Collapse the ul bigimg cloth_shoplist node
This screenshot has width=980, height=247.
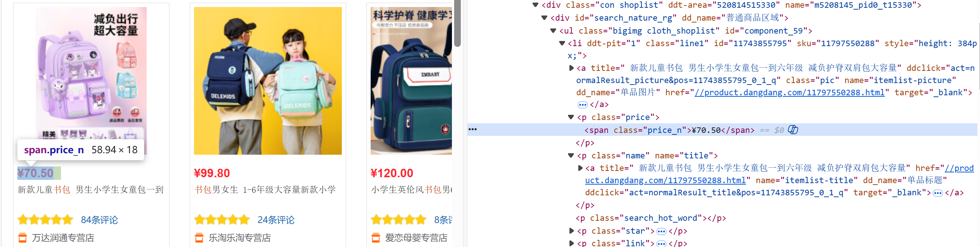[553, 31]
